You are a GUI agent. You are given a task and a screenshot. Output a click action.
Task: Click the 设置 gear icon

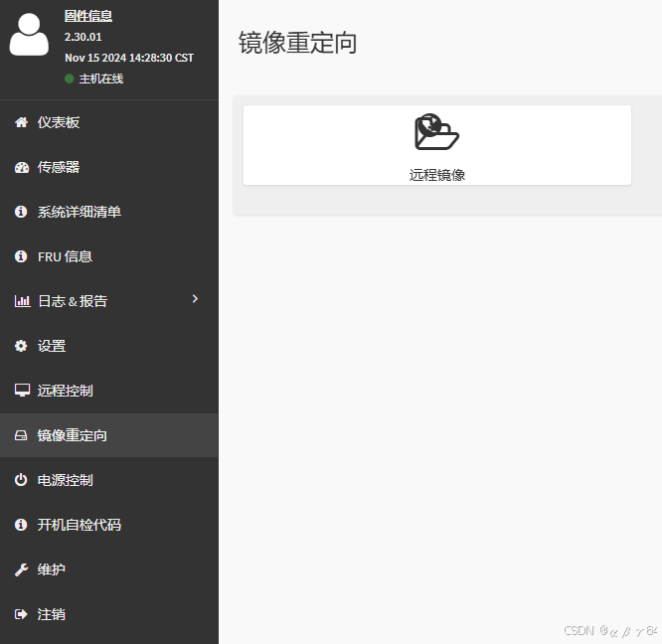click(21, 346)
